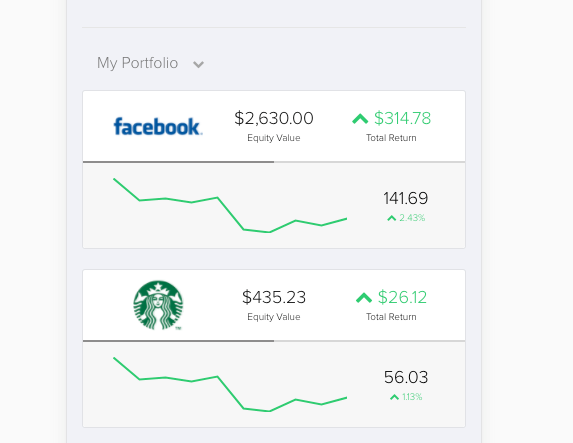The height and width of the screenshot is (443, 573).
Task: Switch to Facebook's right tab section
Action: tap(369, 162)
